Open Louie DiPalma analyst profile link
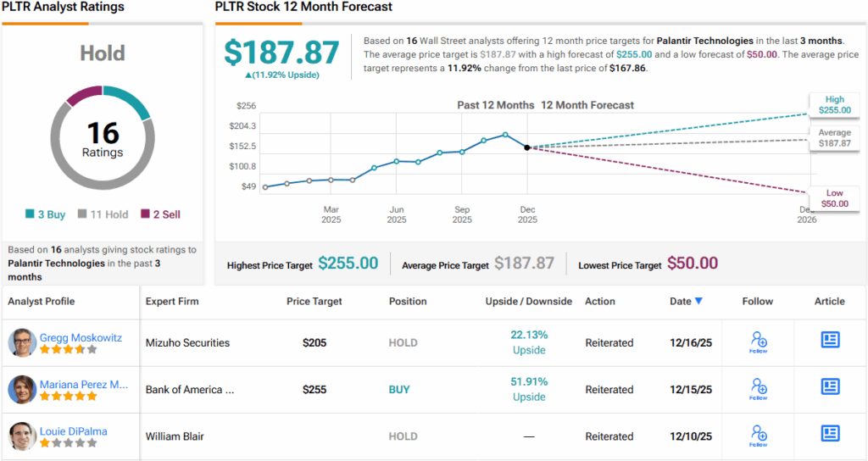868x461 pixels. [74, 431]
